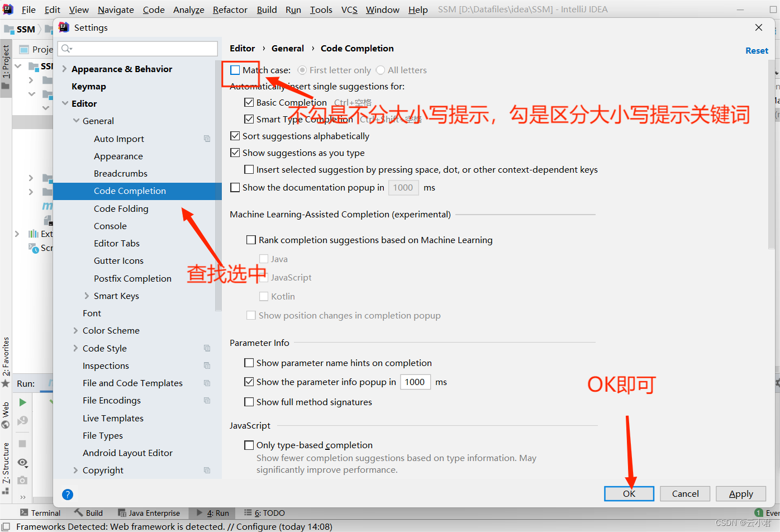This screenshot has width=780, height=532.
Task: Click the Settings search input field
Action: 137,49
